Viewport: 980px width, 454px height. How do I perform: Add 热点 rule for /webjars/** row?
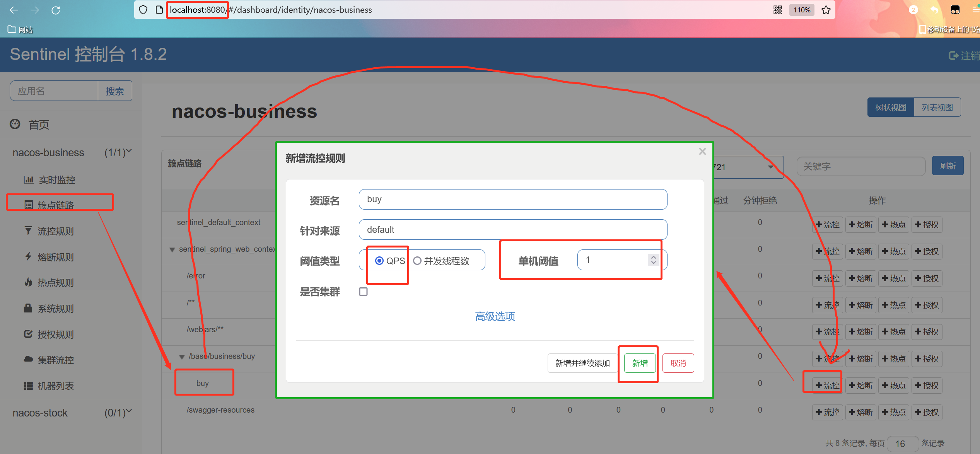893,331
